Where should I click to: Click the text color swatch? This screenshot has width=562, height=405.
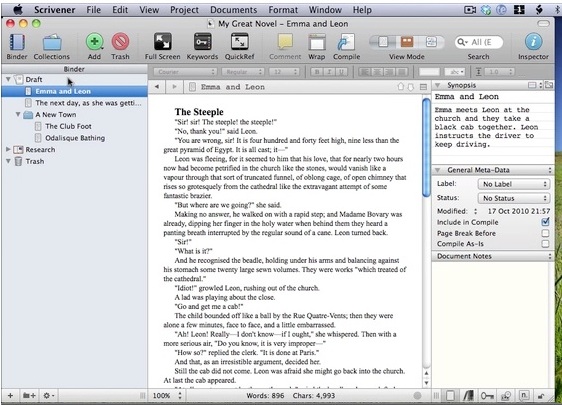coord(429,72)
